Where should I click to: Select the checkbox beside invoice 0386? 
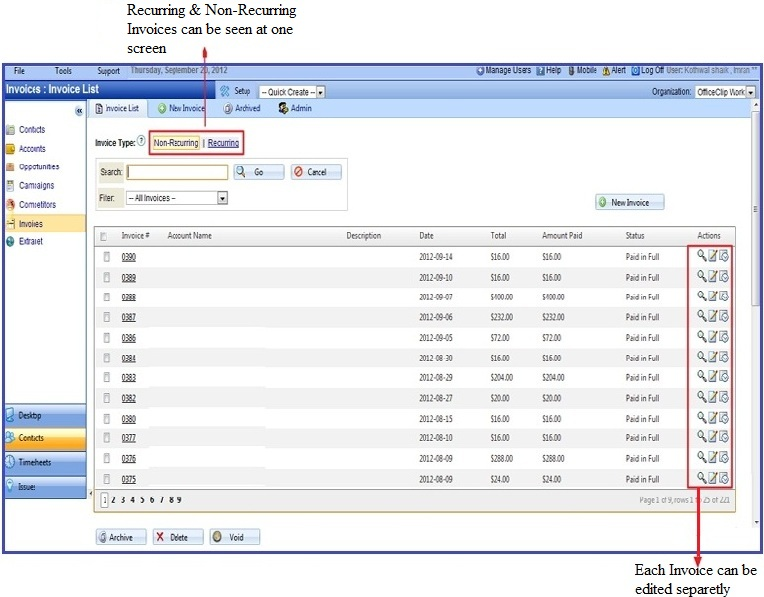pos(107,338)
